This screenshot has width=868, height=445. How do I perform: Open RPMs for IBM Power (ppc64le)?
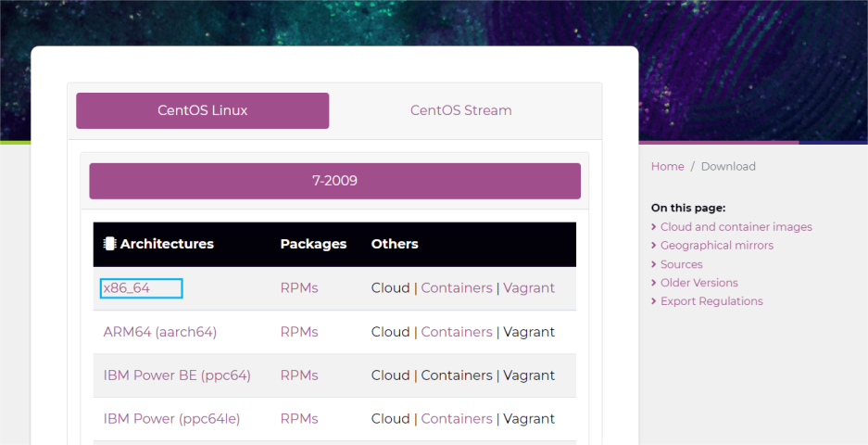pos(298,419)
